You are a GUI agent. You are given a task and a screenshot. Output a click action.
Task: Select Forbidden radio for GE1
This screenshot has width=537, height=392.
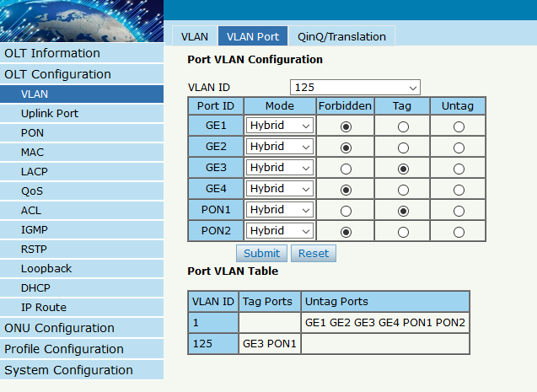pos(346,126)
